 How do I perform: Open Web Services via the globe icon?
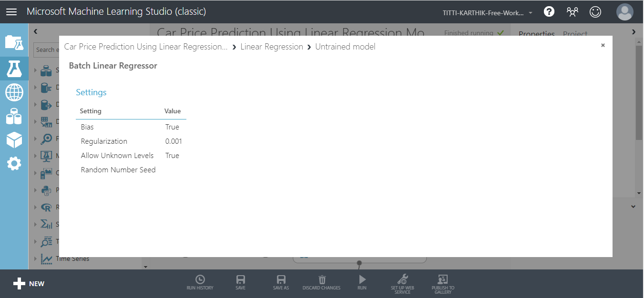click(x=14, y=92)
